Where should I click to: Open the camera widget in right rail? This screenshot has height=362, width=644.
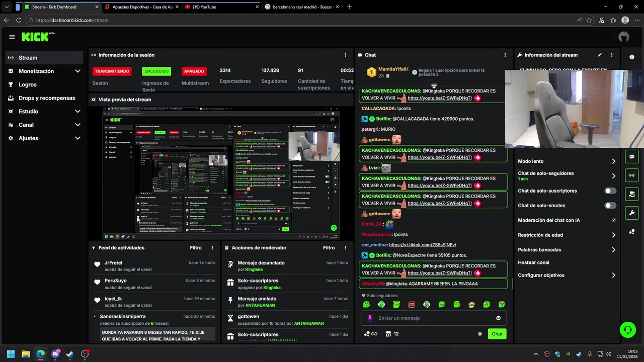pyautogui.click(x=632, y=194)
